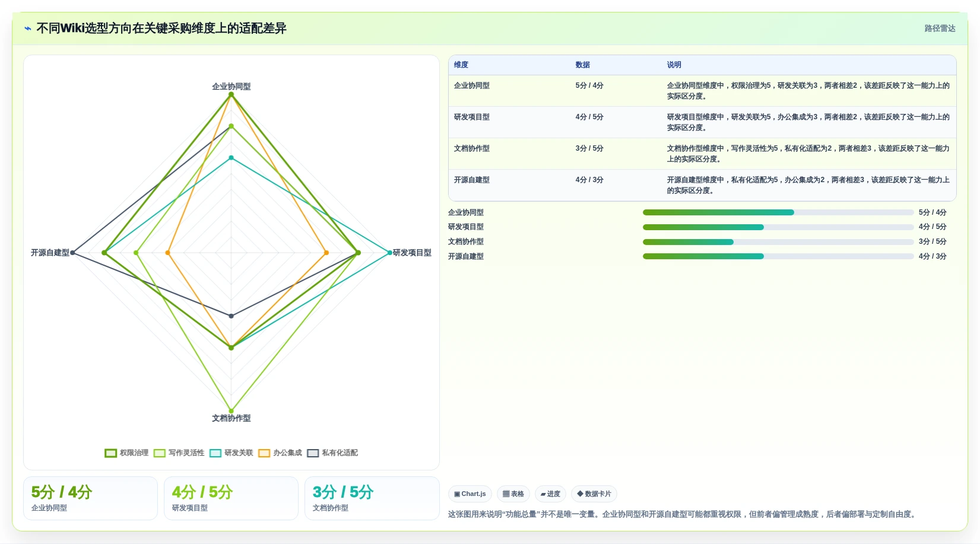Click the 说明 column header
Screen dimensions: 980x544
674,65
